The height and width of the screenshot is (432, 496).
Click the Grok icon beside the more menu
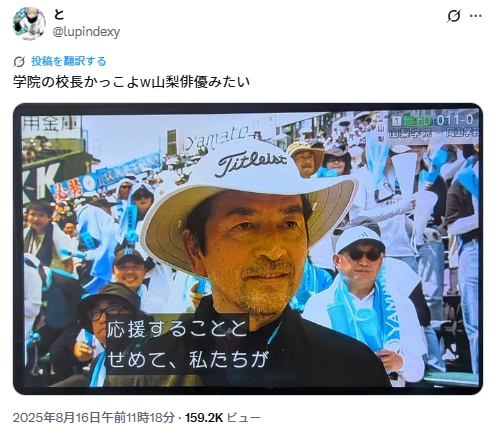pos(453,16)
